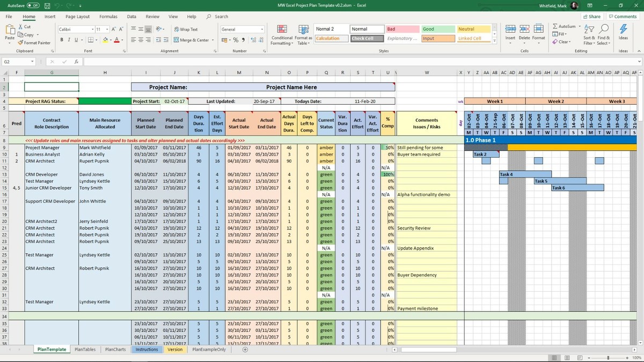Click the Save icon in title bar
The image size is (644, 362).
[48, 5]
